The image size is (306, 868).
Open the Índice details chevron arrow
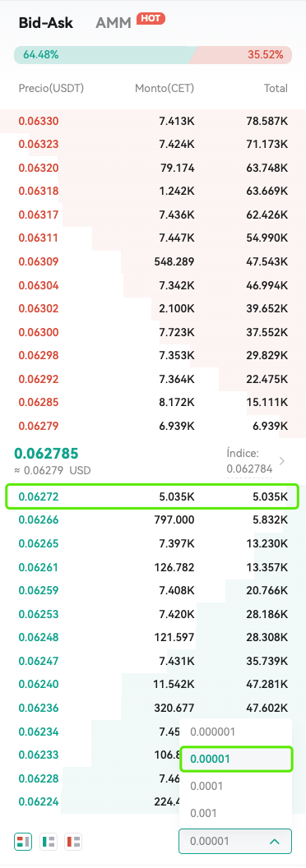[282, 460]
